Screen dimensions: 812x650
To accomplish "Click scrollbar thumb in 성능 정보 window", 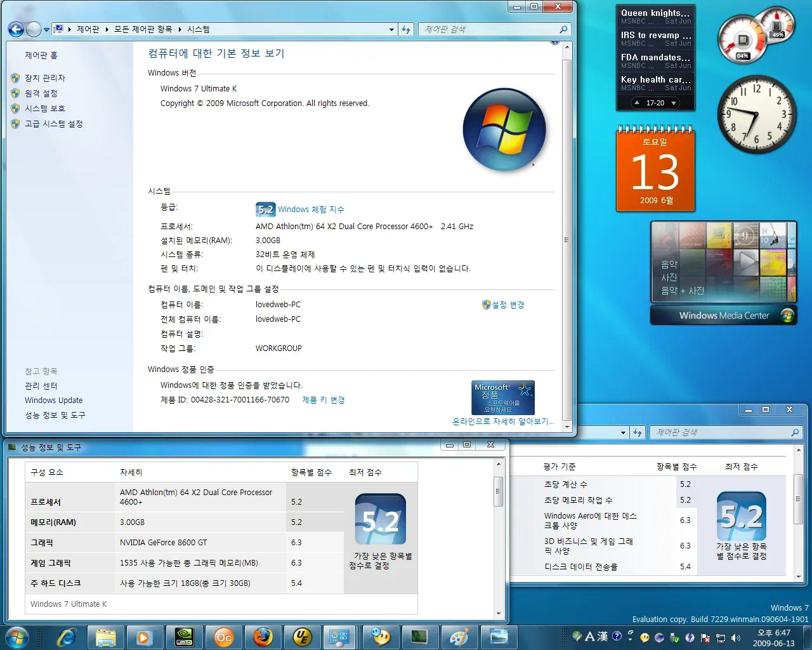I will [x=498, y=491].
